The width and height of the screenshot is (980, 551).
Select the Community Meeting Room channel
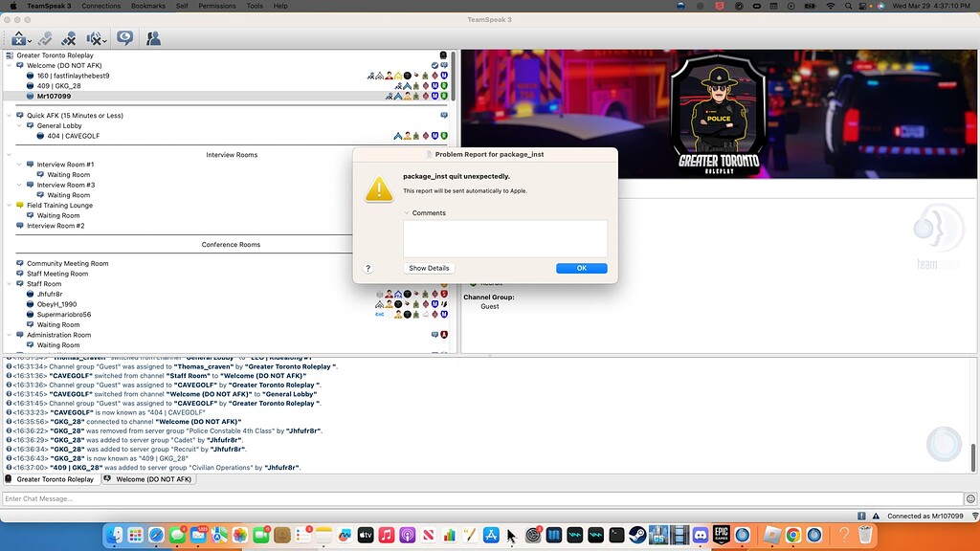pos(68,263)
